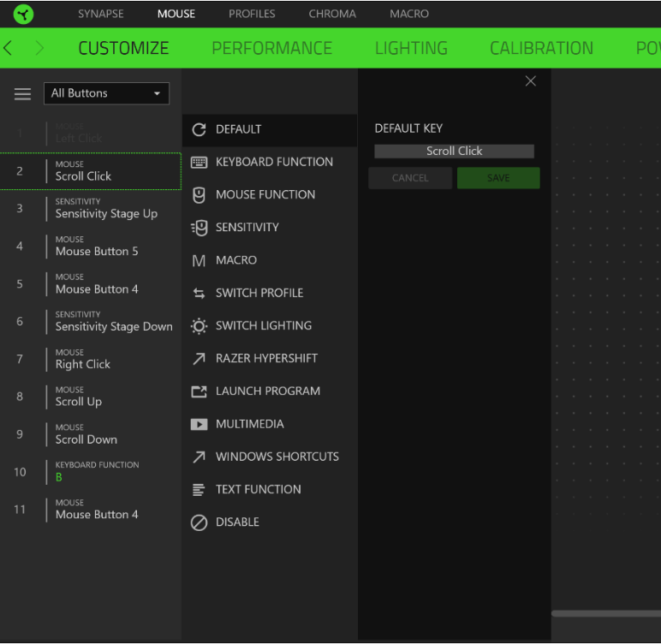
Task: Click the Switch Lighting sun icon
Action: (x=199, y=326)
